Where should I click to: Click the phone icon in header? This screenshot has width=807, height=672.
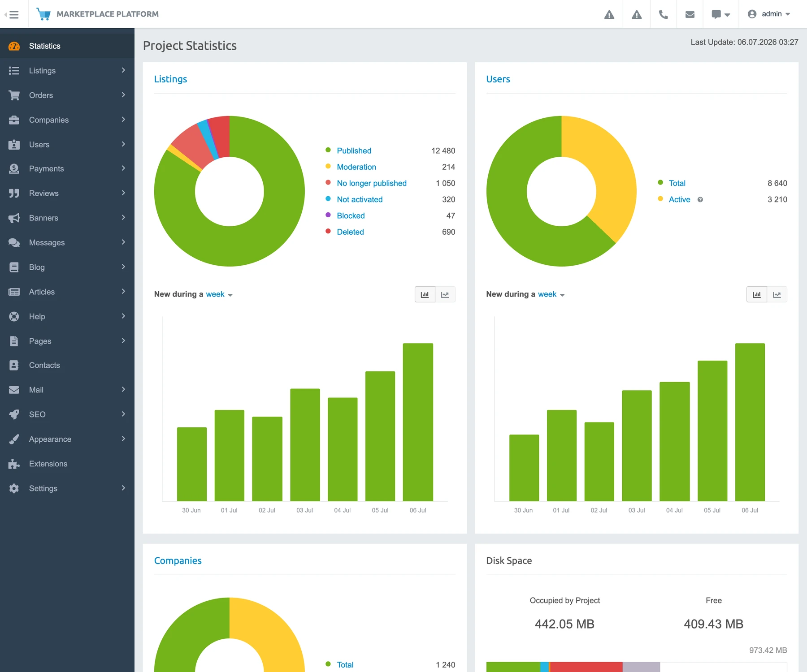click(664, 14)
